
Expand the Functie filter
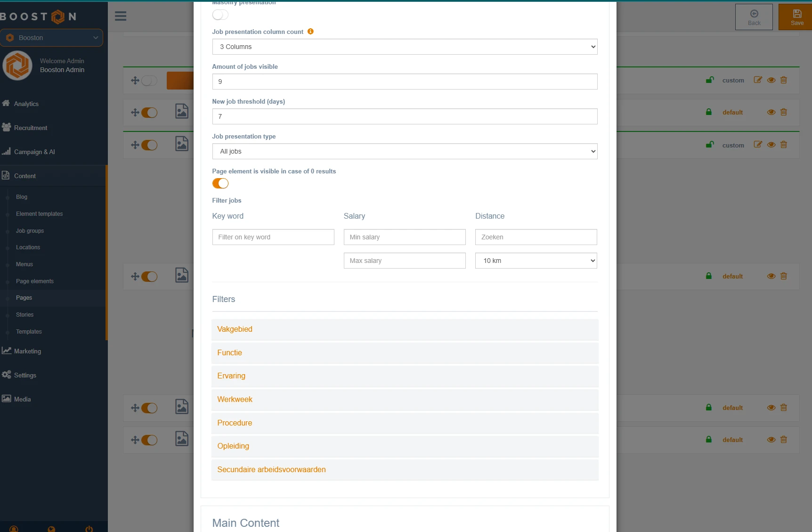(405, 353)
